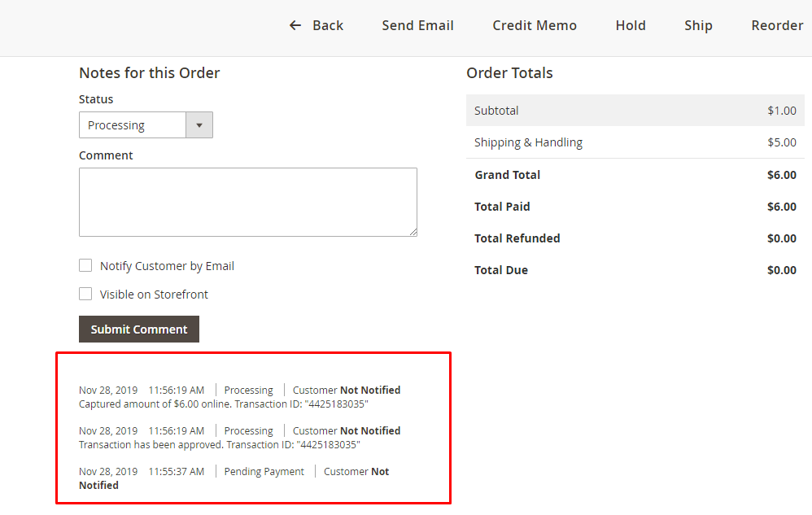Enable the Notify Customer by Email checkbox

[x=85, y=265]
